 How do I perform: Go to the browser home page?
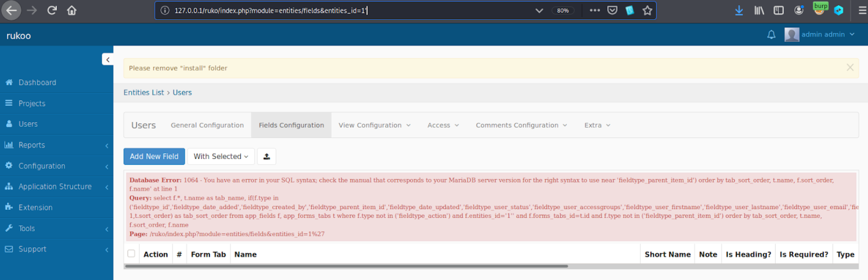[72, 10]
